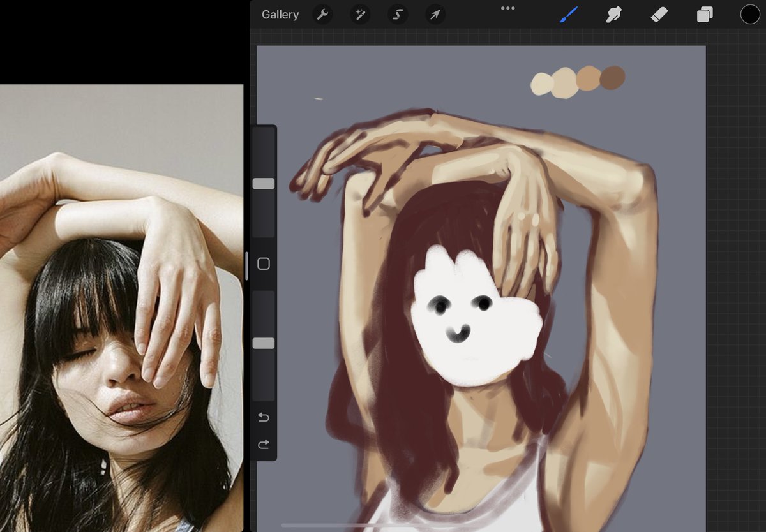
Task: Open the Actions wrench menu
Action: [x=322, y=15]
